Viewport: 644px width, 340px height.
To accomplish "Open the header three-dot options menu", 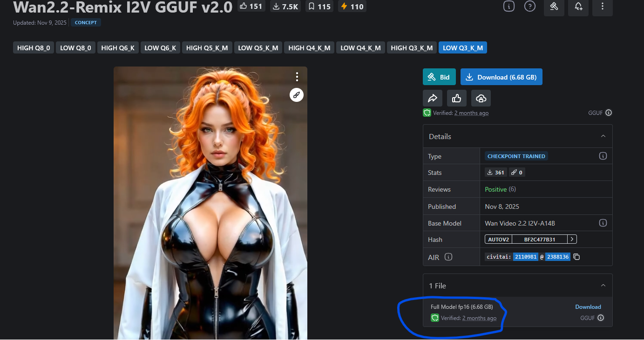I will click(x=603, y=7).
